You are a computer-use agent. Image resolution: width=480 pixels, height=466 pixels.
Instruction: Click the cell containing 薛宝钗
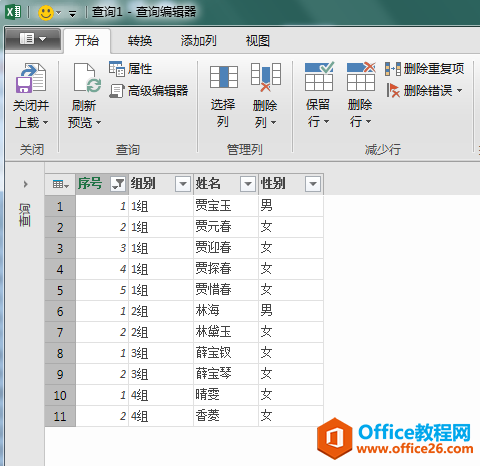coord(226,353)
